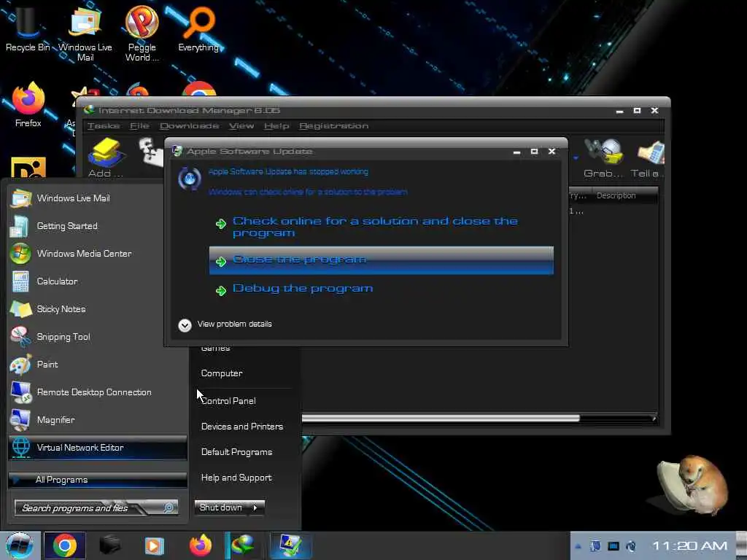Open View menu in Internet Download Manager
This screenshot has height=560, width=747.
241,125
